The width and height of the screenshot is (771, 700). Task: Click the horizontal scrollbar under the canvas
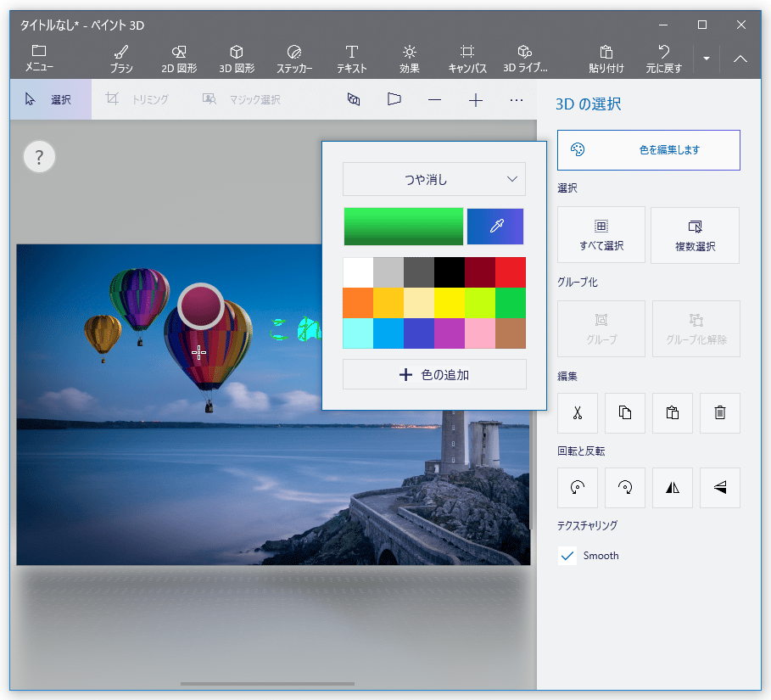coord(267,683)
